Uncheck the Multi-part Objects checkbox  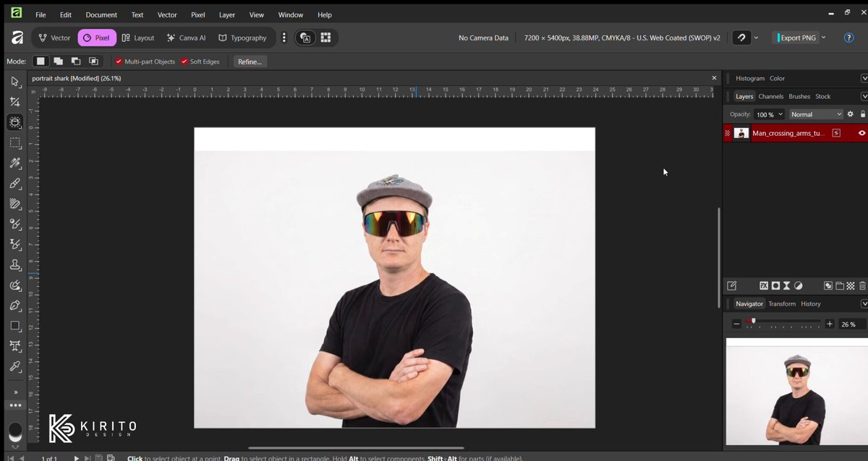tap(119, 61)
